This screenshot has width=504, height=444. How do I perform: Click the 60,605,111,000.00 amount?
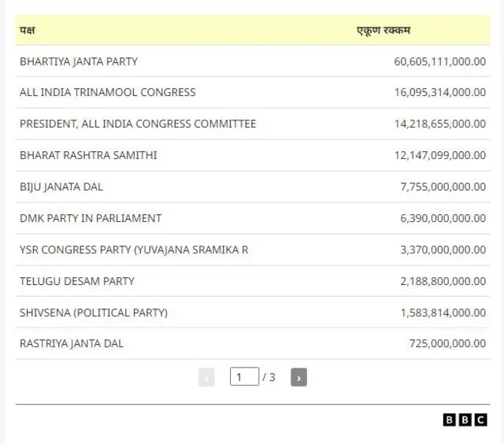coord(439,61)
